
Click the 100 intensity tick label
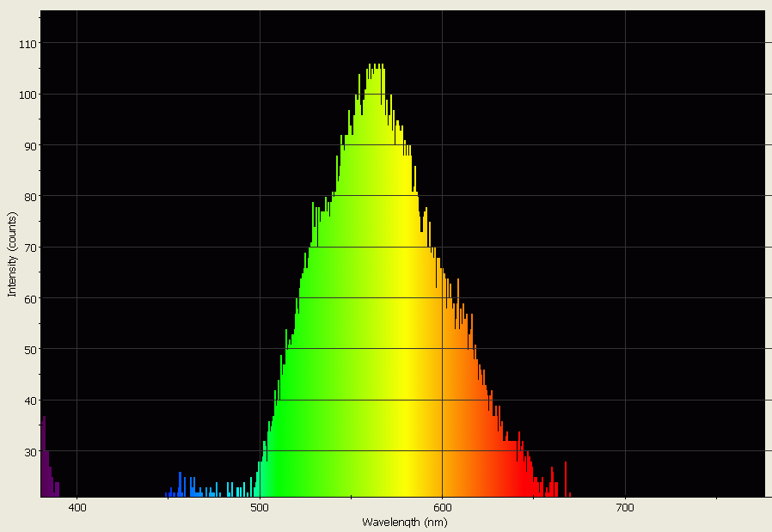26,96
